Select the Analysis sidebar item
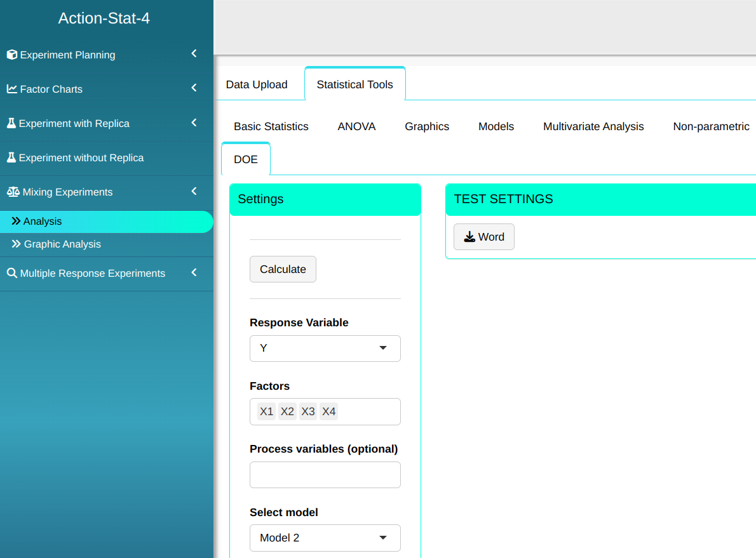756x558 pixels. point(43,222)
